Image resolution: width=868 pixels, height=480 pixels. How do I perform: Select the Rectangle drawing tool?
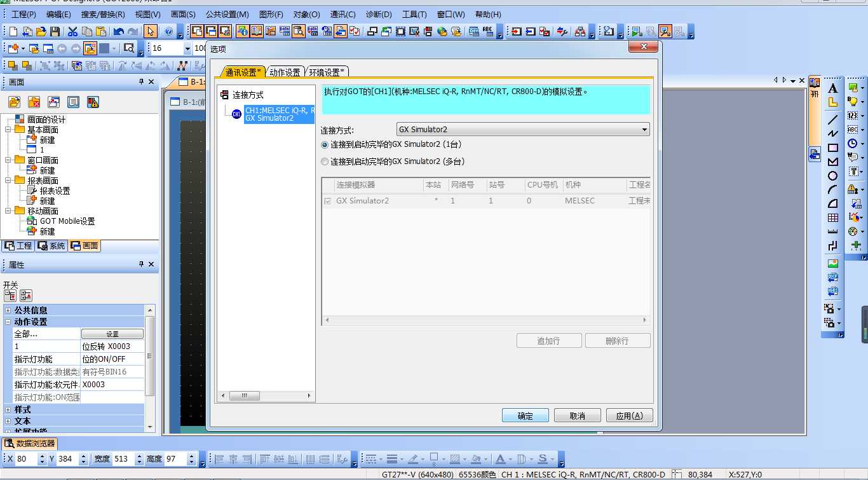(x=833, y=147)
